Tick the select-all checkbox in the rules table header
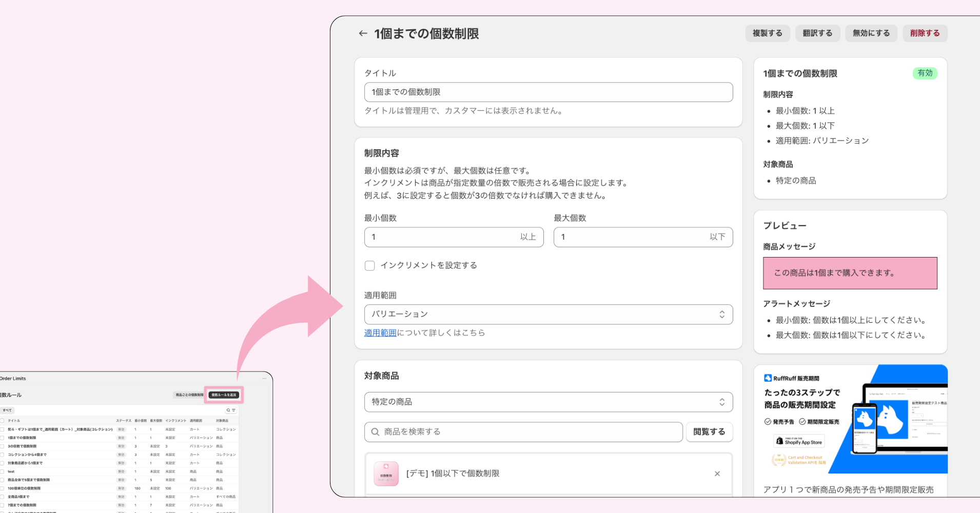The height and width of the screenshot is (513, 980). point(2,421)
